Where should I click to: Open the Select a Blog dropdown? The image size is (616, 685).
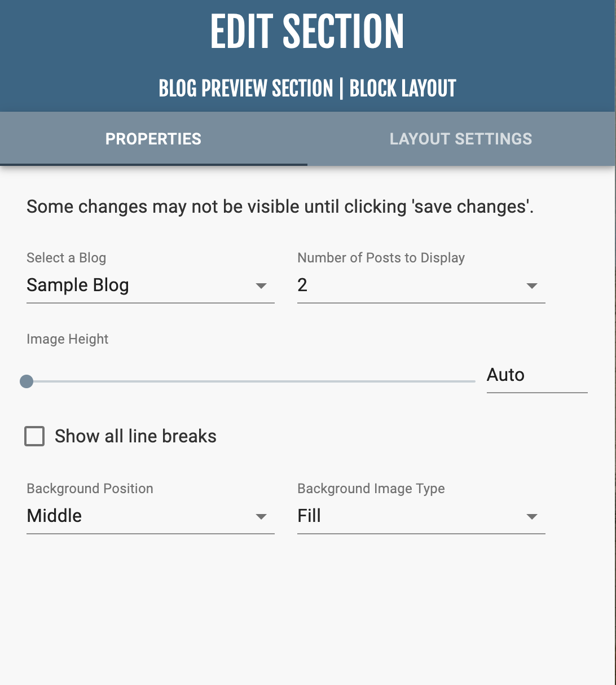tap(141, 286)
